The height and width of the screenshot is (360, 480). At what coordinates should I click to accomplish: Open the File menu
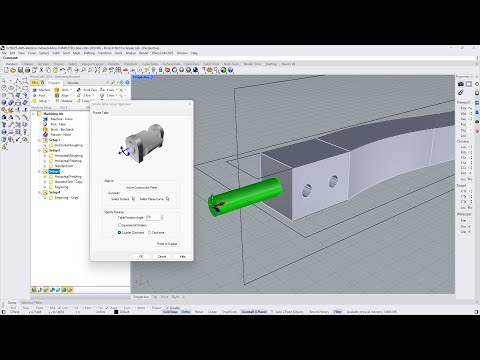tap(4, 53)
